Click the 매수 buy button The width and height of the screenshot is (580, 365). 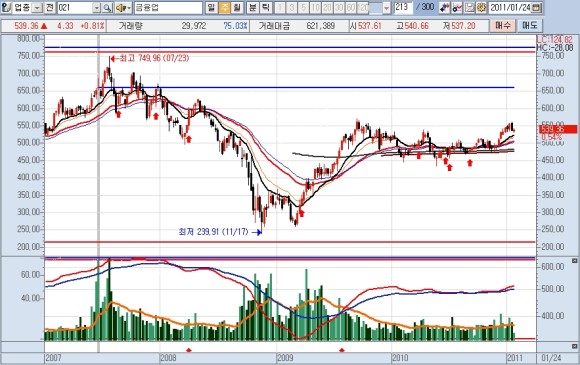(x=503, y=26)
